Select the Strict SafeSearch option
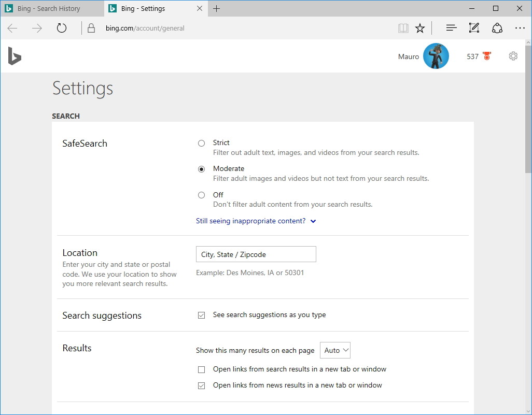Viewport: 532px width, 415px height. (x=201, y=143)
